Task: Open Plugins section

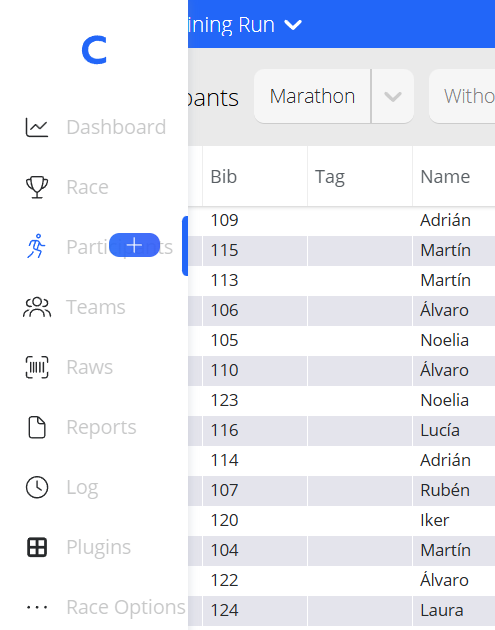Action: coord(98,547)
